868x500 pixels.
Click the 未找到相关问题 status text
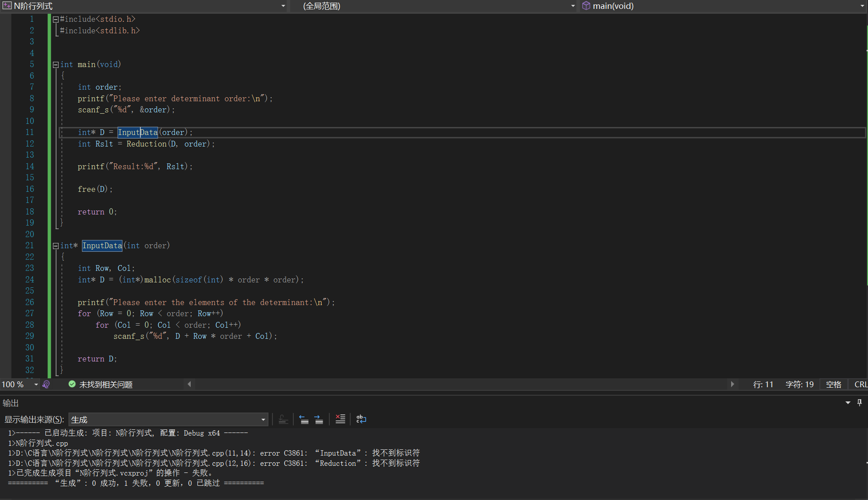[x=106, y=385]
